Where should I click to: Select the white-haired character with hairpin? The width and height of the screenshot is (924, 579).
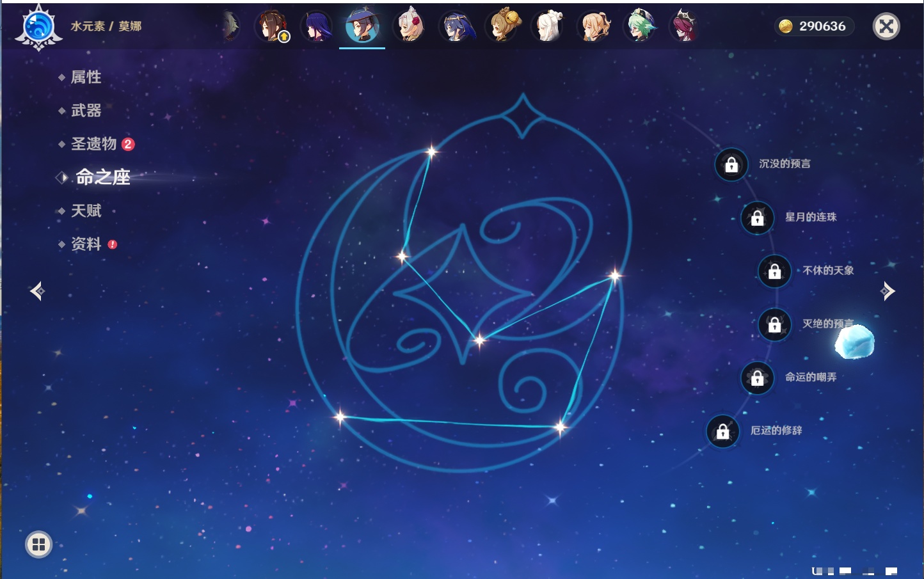pyautogui.click(x=548, y=26)
